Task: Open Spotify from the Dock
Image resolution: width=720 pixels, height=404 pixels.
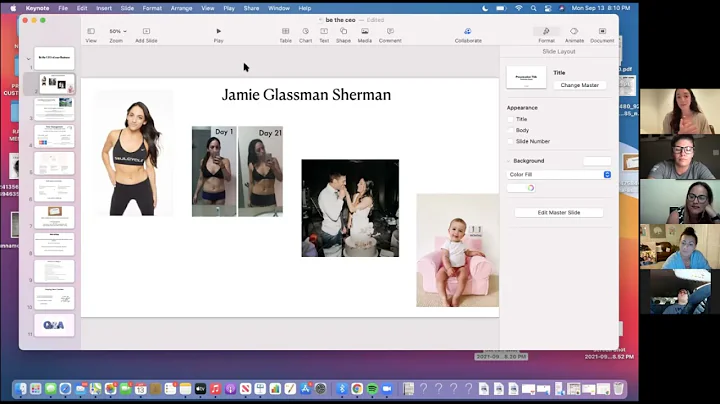Action: (x=372, y=389)
